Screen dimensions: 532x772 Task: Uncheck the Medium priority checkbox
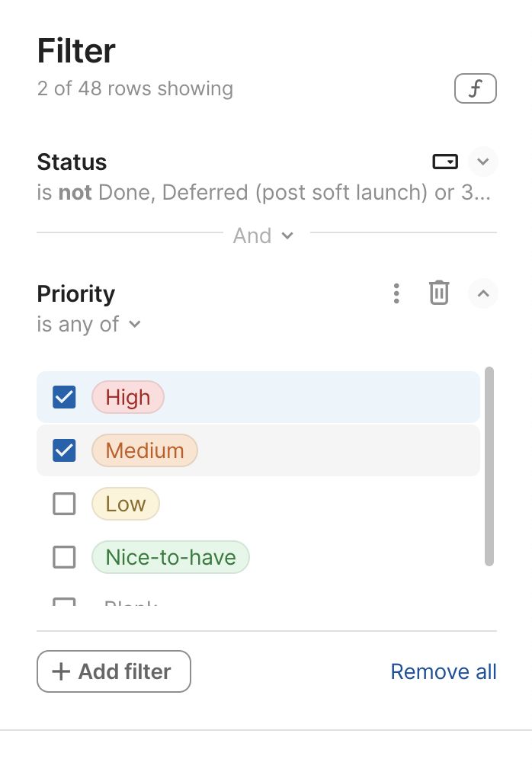(x=64, y=450)
